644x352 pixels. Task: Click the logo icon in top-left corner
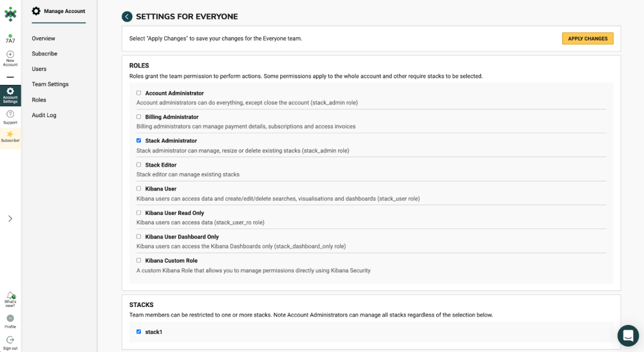(x=10, y=14)
